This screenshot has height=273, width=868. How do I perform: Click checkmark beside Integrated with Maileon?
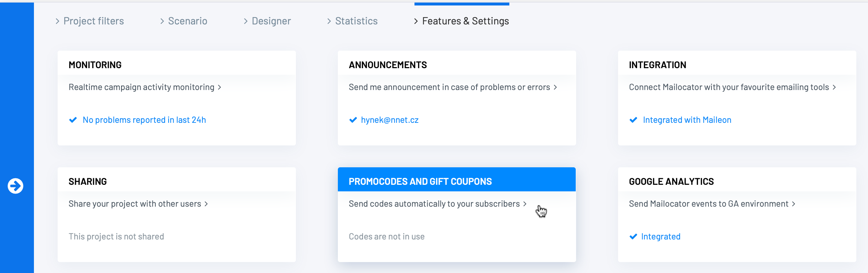tap(633, 120)
